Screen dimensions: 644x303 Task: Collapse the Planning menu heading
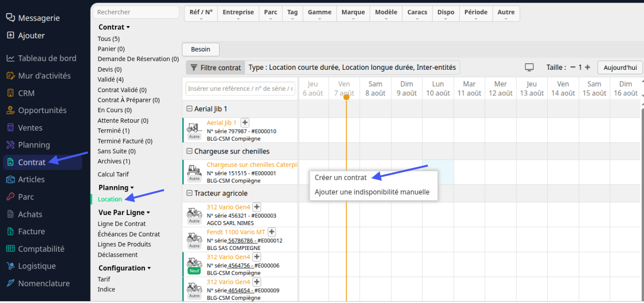tap(116, 188)
